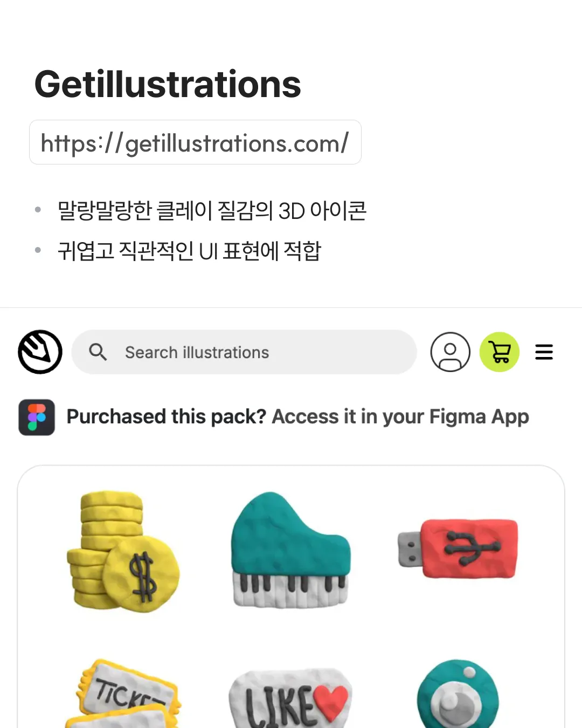
Task: Click the Purchased this pack? text
Action: 167,416
